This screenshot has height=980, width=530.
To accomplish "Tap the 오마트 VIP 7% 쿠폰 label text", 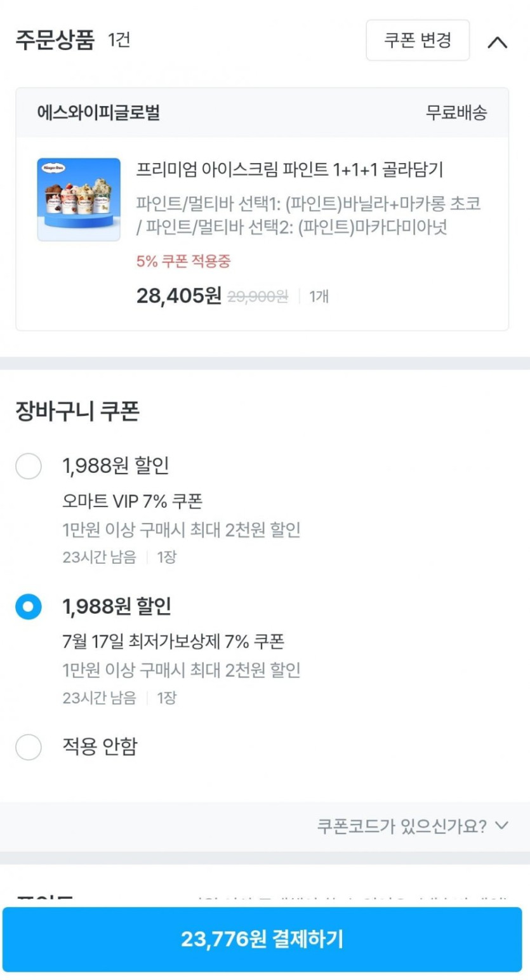I will (132, 501).
